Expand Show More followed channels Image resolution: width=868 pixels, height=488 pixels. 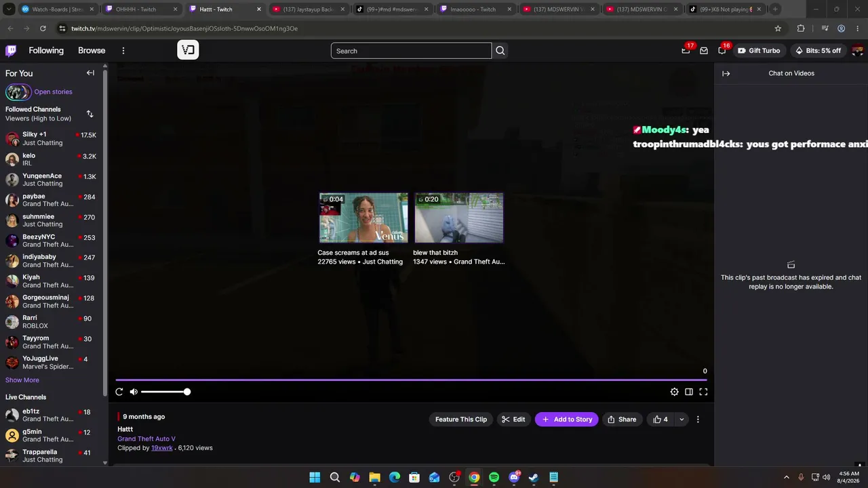pyautogui.click(x=22, y=380)
